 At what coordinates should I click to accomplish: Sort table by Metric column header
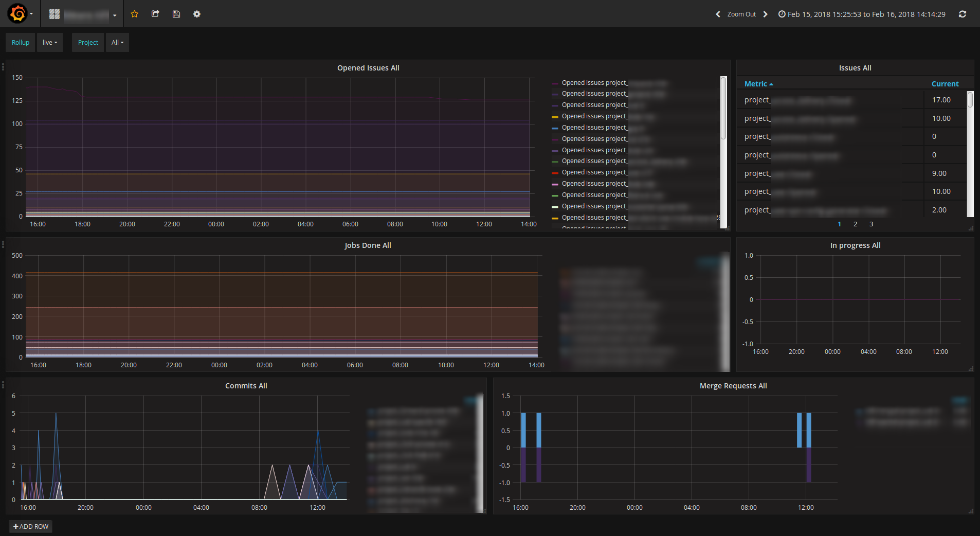tap(759, 84)
